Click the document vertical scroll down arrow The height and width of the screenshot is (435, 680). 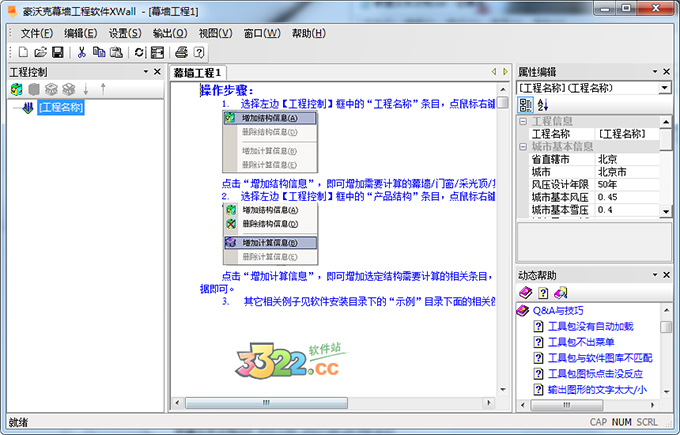click(x=503, y=389)
